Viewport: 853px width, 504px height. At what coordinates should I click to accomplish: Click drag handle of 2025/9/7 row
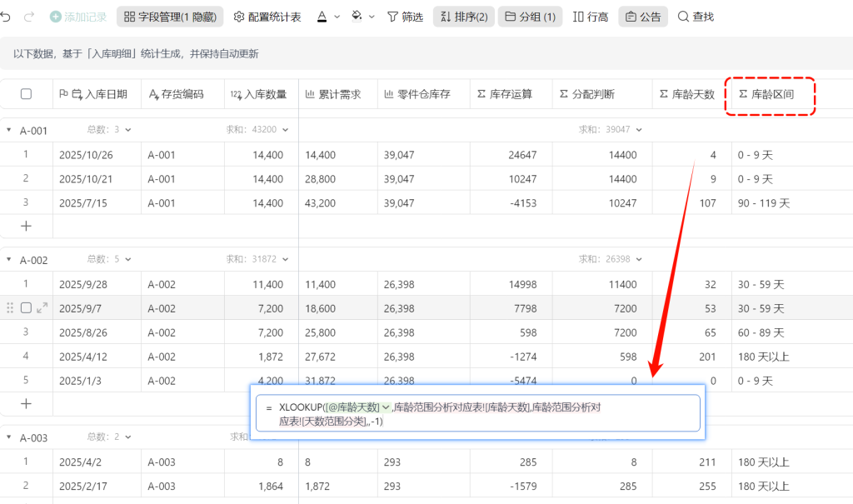[x=10, y=308]
